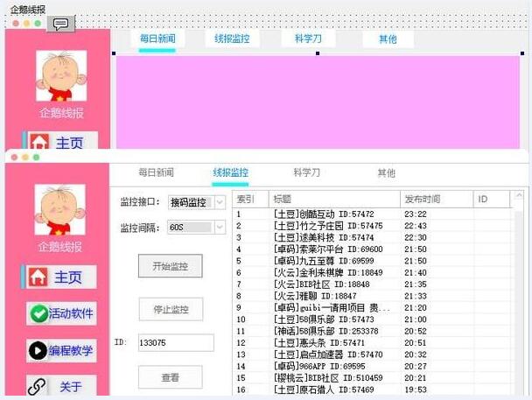Select 线报监控 tab in bottom window
The height and width of the screenshot is (400, 532).
click(x=231, y=172)
